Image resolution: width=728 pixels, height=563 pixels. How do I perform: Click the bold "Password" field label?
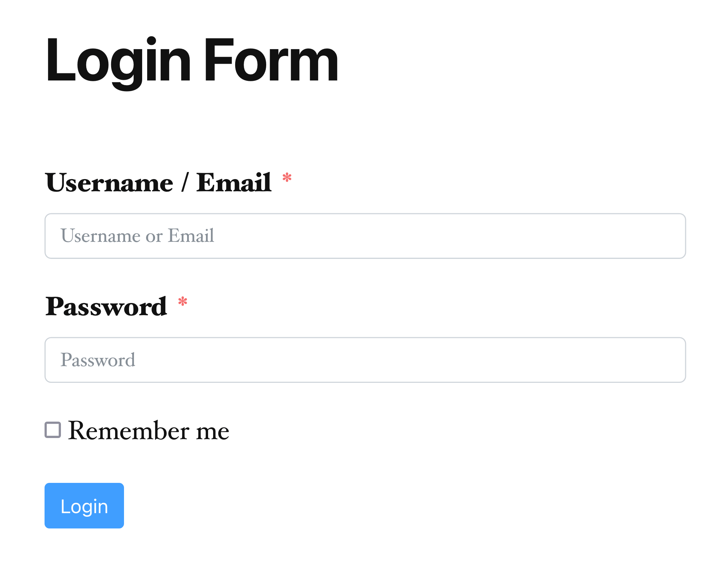pos(106,306)
